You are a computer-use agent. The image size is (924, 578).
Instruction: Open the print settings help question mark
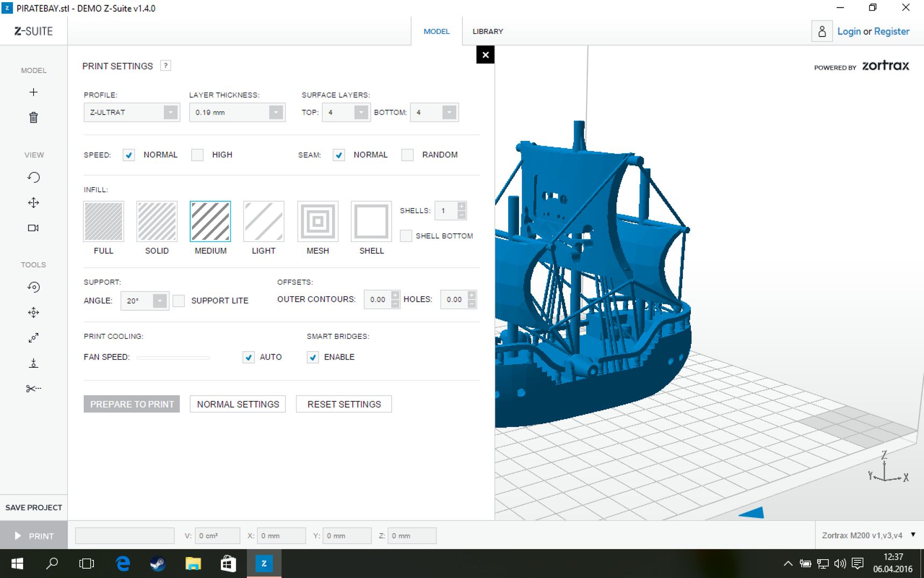pos(165,66)
